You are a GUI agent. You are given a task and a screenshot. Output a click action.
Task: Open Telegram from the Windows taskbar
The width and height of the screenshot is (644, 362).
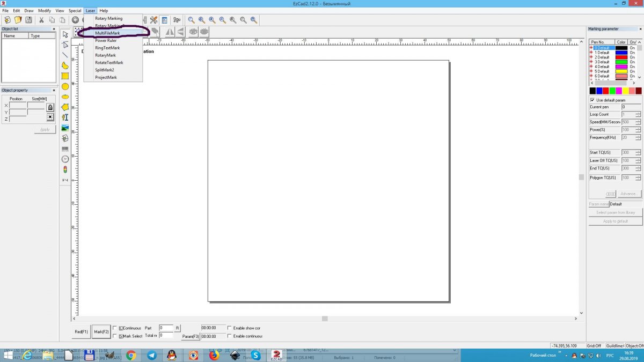pos(151,355)
